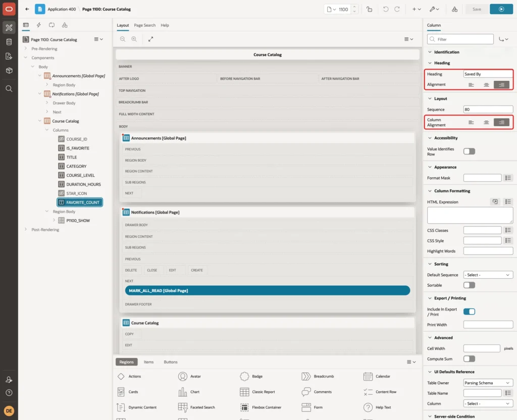Collapse the Identification section
Viewport: 517px width, 420px height.
point(430,52)
